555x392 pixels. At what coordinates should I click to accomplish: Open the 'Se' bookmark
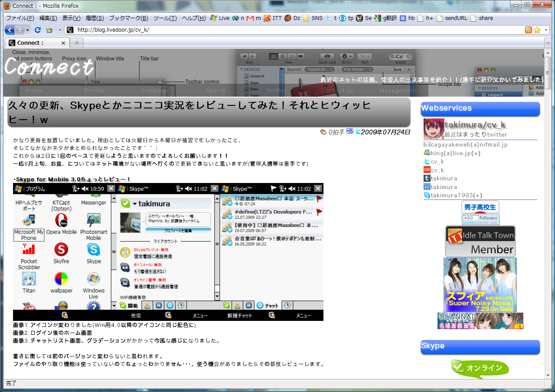364,18
